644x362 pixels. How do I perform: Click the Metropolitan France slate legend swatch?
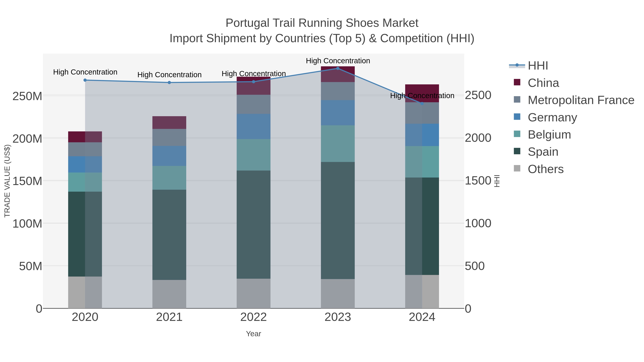click(x=517, y=99)
